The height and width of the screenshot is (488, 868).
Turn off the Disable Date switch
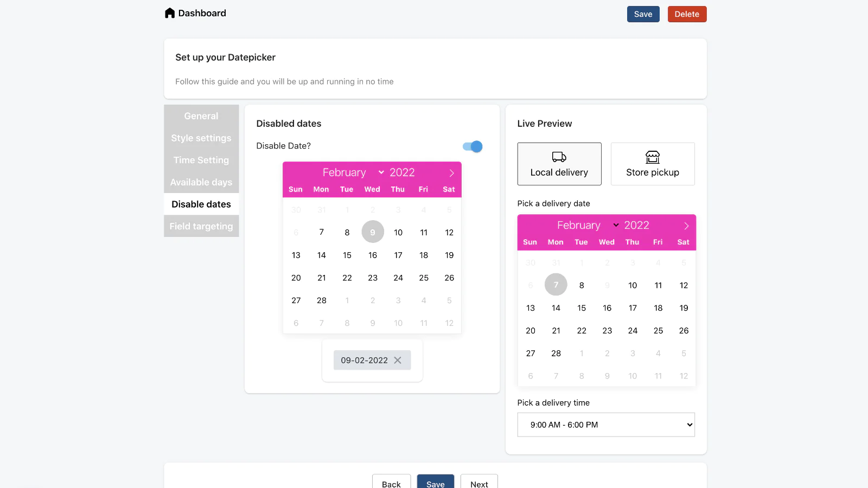[x=473, y=146]
